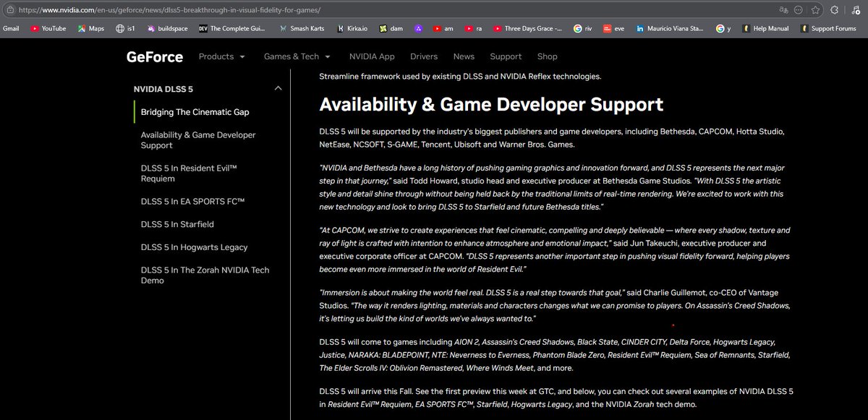This screenshot has width=868, height=420.
Task: Open the Help Manual bookmark
Action: [765, 28]
